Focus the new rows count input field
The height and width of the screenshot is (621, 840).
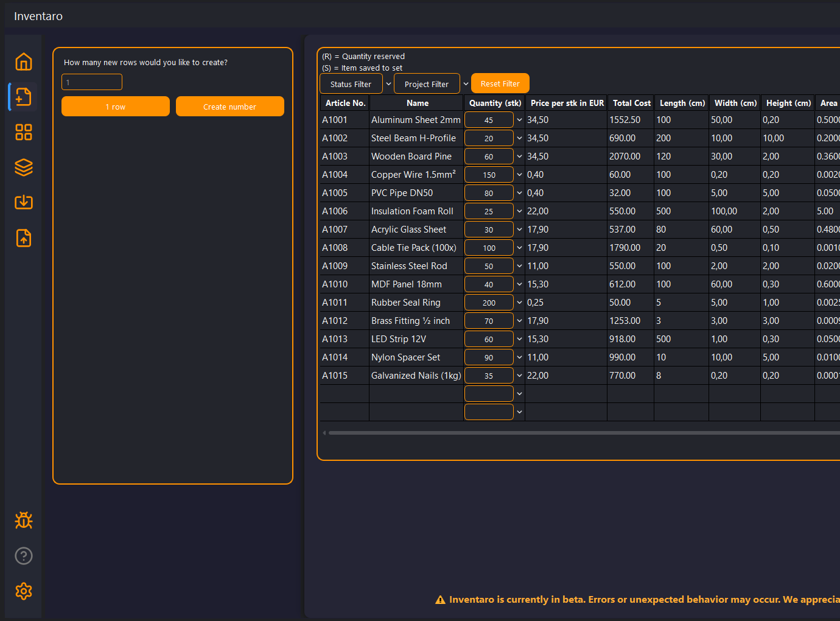point(92,82)
